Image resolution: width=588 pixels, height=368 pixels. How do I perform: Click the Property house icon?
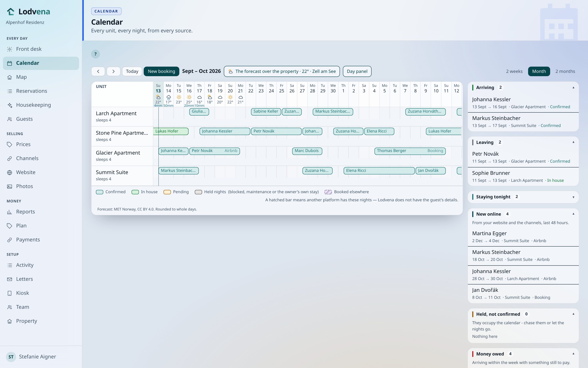(10, 321)
